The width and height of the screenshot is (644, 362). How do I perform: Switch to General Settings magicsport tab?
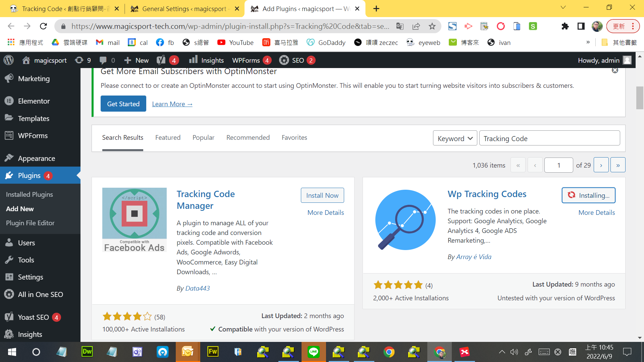pyautogui.click(x=185, y=9)
